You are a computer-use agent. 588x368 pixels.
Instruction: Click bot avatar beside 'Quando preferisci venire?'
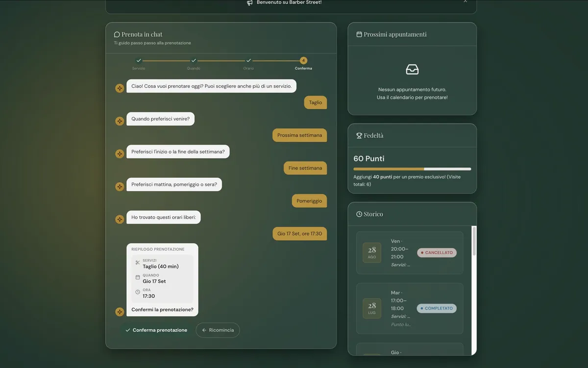pos(120,121)
